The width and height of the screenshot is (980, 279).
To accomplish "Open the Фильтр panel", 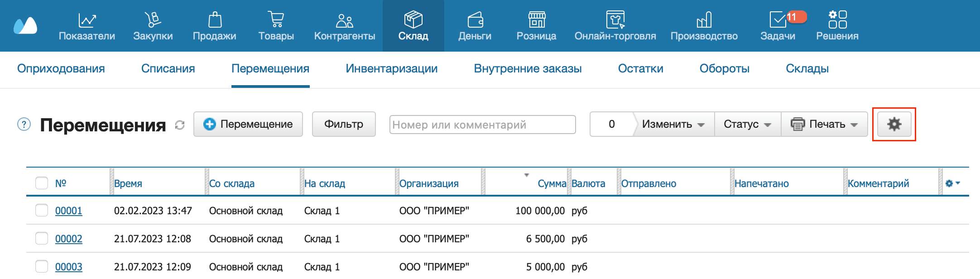I will 344,124.
